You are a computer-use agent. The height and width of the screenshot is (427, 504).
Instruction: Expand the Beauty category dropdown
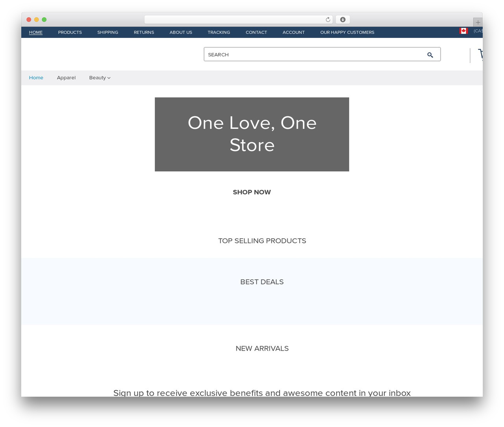[x=100, y=78]
